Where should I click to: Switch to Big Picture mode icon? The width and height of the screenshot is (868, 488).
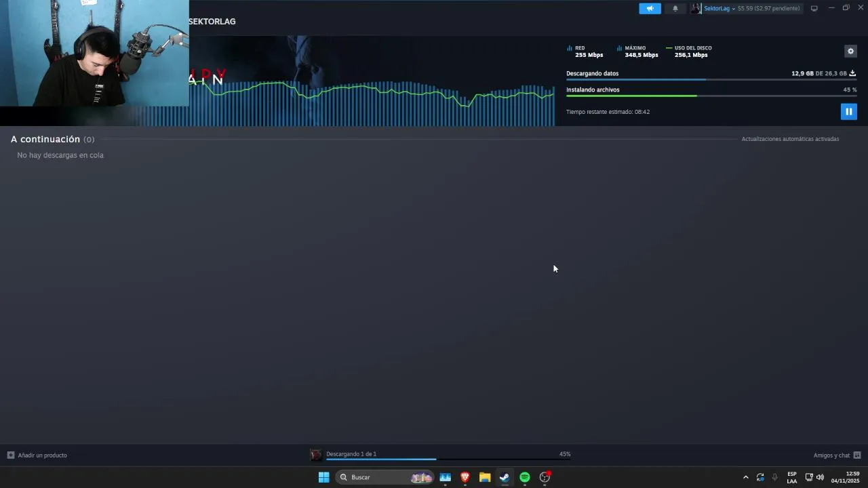point(814,8)
